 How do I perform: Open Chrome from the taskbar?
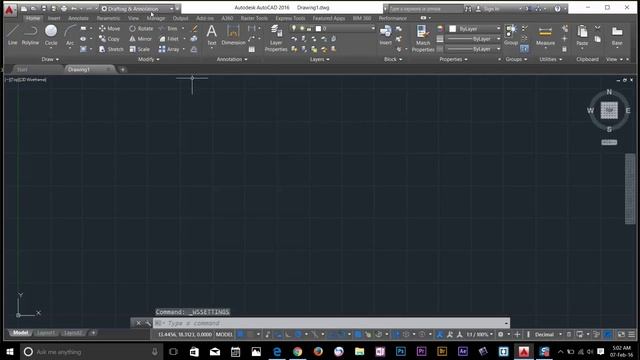tap(298, 351)
